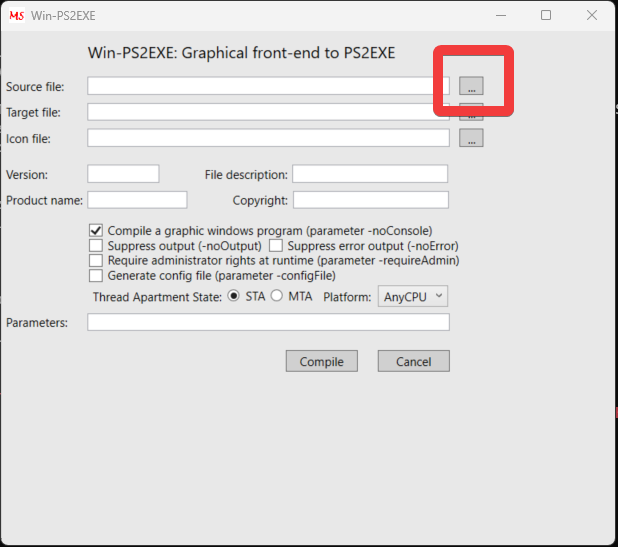Select the File description field
This screenshot has width=618, height=547.
click(370, 174)
